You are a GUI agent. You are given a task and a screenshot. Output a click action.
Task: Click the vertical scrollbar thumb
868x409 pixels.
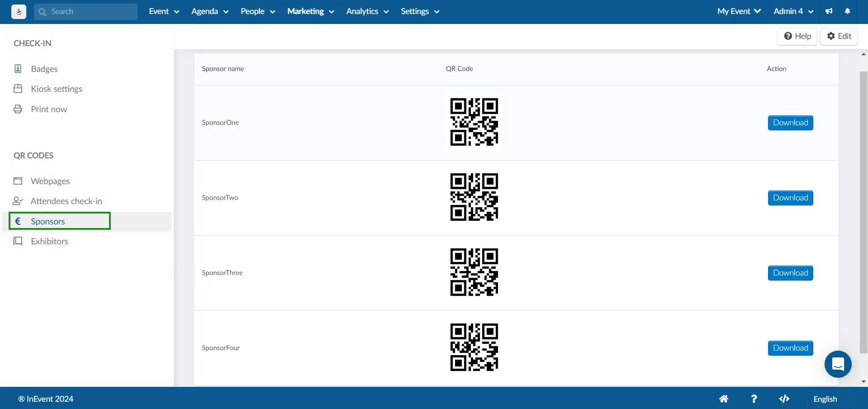click(863, 212)
